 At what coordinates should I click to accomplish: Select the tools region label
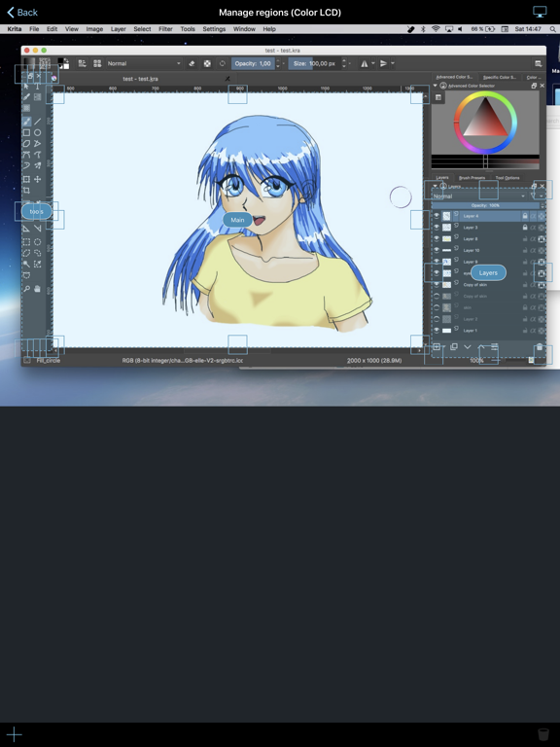pyautogui.click(x=37, y=211)
